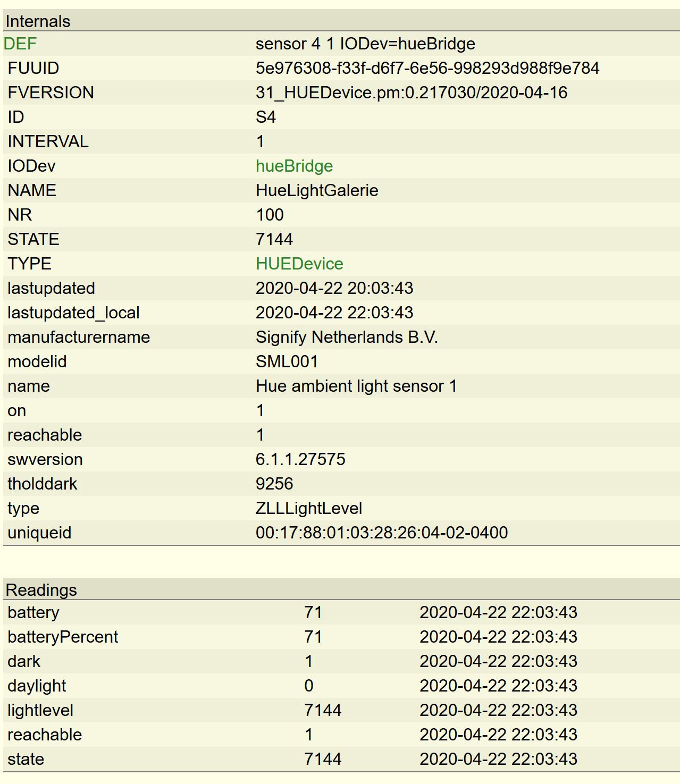
Task: Click the lowercase state reading timestamp
Action: 498,759
